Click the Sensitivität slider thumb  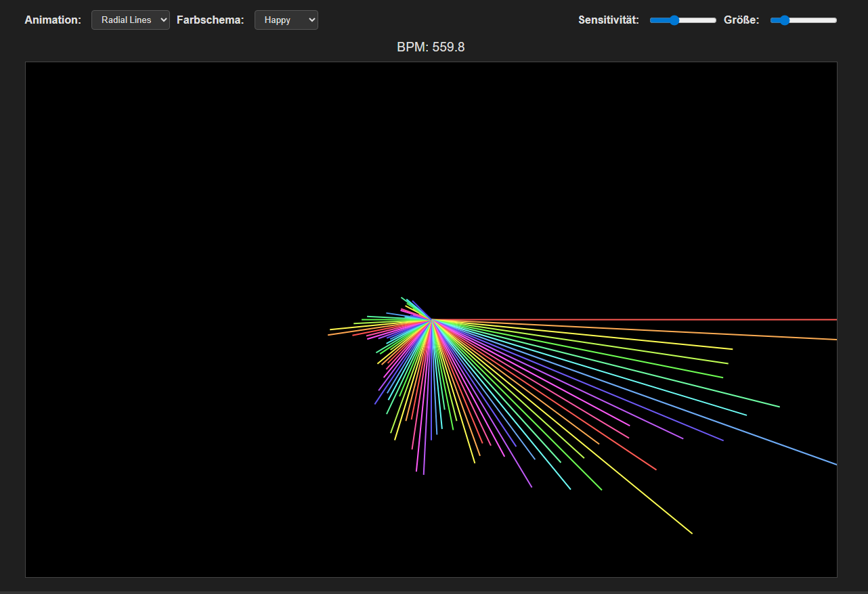tap(675, 20)
